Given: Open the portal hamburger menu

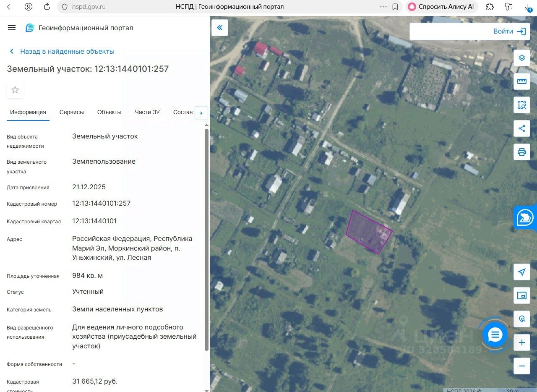Looking at the screenshot, I should 12,28.
